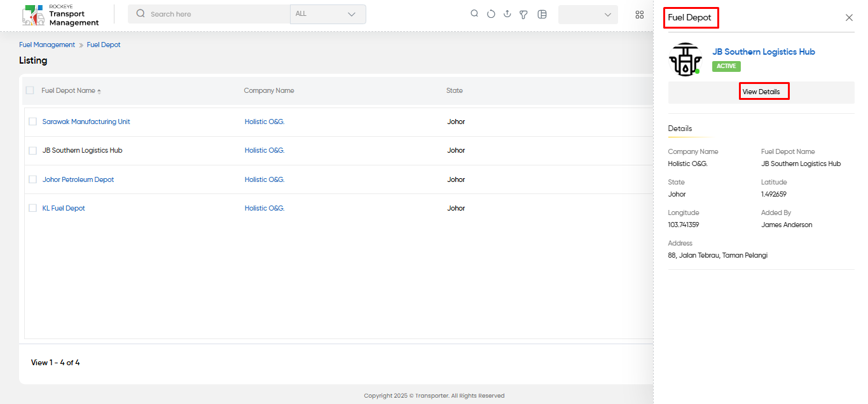Click the Holistic O&G. value in the details panel
868x404 pixels.
(688, 164)
